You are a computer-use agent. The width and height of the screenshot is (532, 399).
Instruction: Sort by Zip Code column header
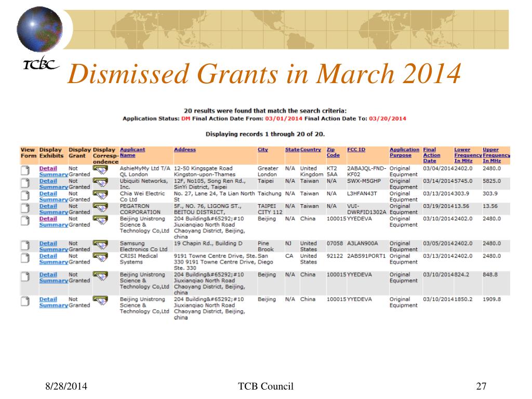(333, 152)
